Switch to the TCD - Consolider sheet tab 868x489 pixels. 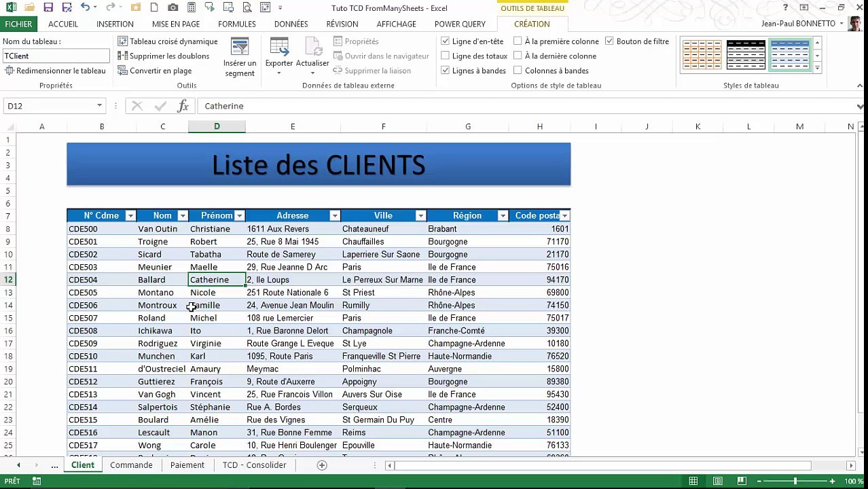click(x=255, y=465)
